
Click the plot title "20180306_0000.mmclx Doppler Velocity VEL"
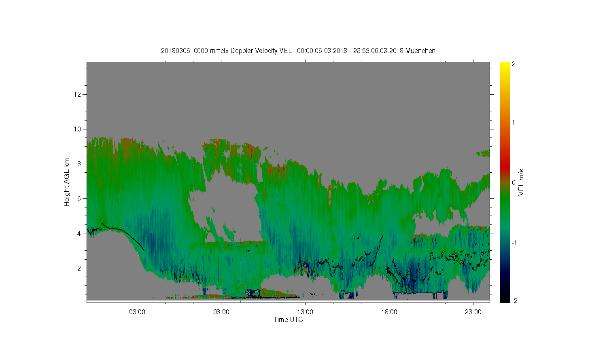coord(226,51)
